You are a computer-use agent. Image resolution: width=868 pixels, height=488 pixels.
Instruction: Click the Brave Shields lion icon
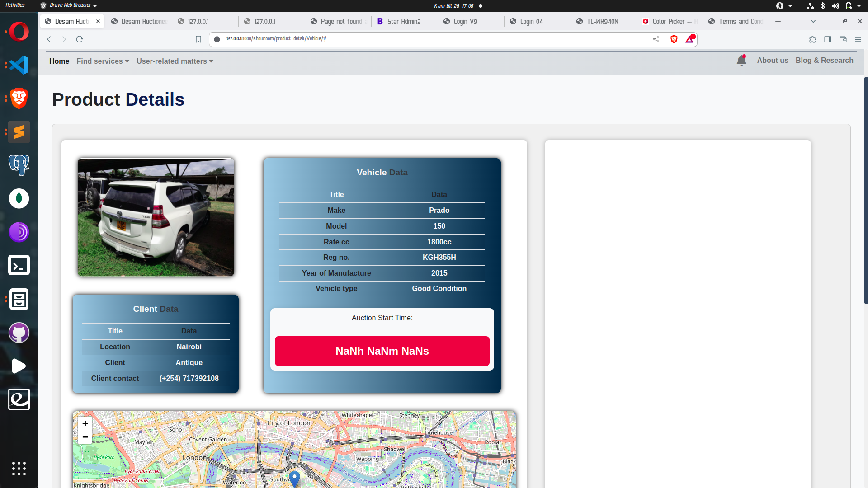click(674, 39)
